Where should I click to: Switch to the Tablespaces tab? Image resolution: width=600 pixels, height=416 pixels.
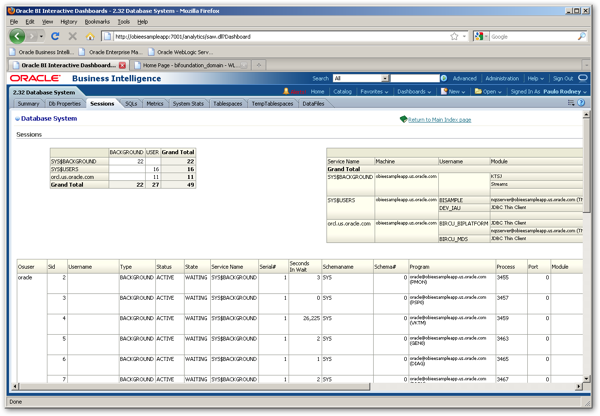pos(228,104)
